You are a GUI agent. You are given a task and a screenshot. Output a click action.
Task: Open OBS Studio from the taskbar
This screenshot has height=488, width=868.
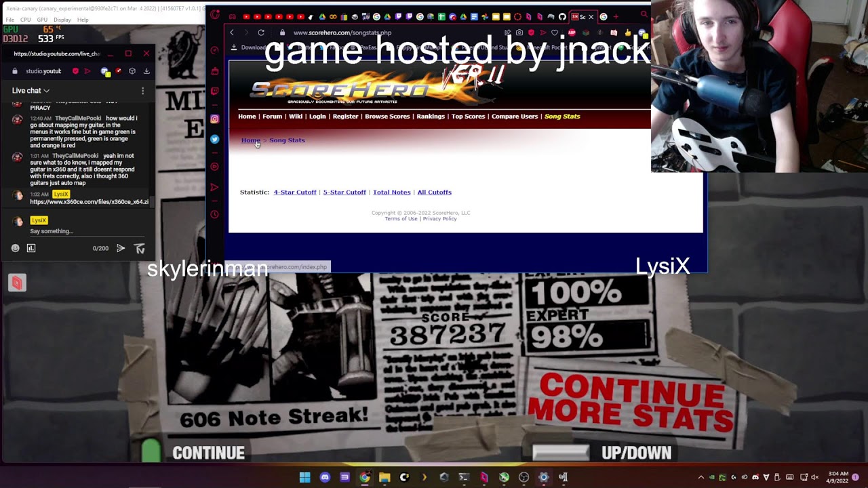pyautogui.click(x=524, y=477)
